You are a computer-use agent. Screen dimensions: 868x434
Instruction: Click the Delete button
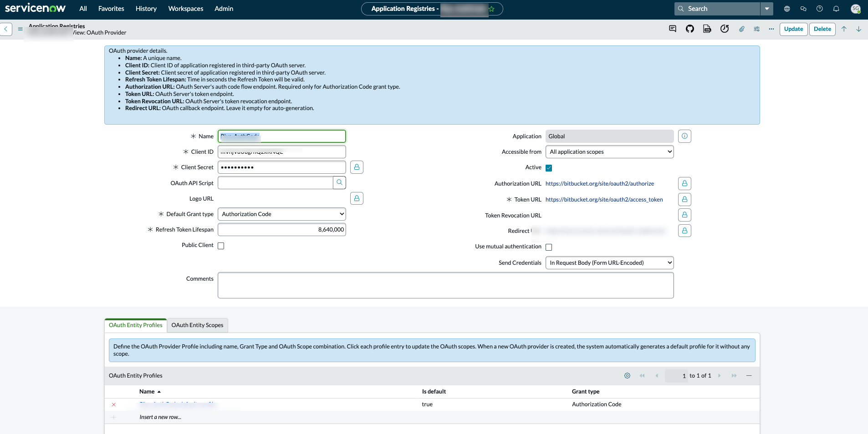[x=822, y=29]
